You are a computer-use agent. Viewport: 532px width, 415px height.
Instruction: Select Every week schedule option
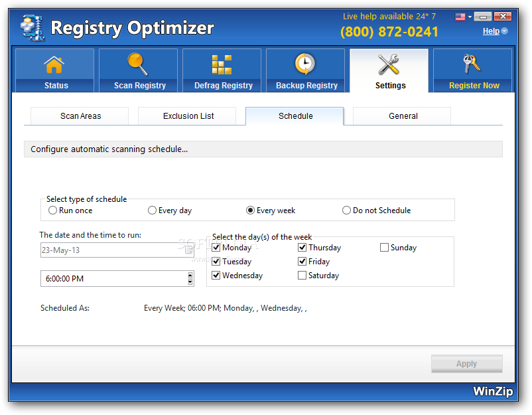250,210
